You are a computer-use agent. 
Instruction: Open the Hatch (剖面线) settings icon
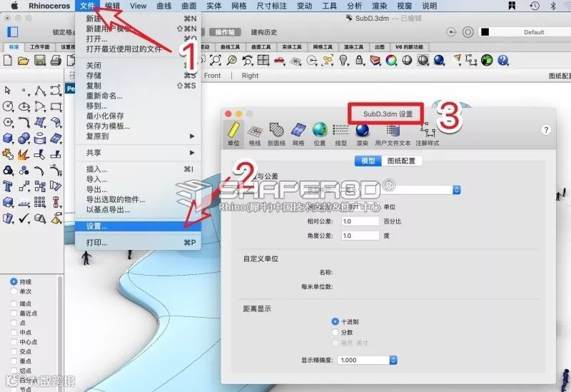(x=276, y=134)
